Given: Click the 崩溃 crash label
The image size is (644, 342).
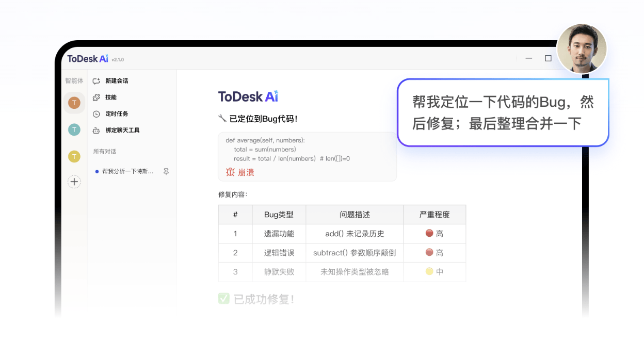Looking at the screenshot, I should (x=246, y=172).
